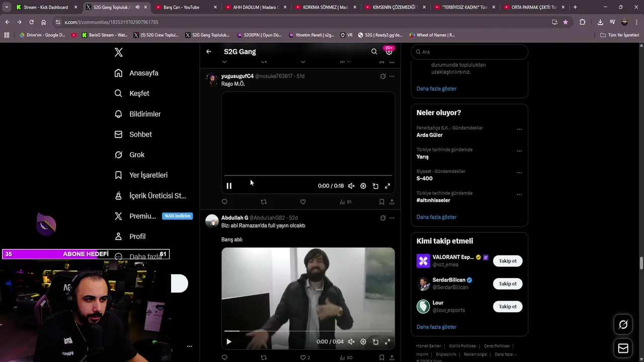Like the yugusugufC4 post

303,202
